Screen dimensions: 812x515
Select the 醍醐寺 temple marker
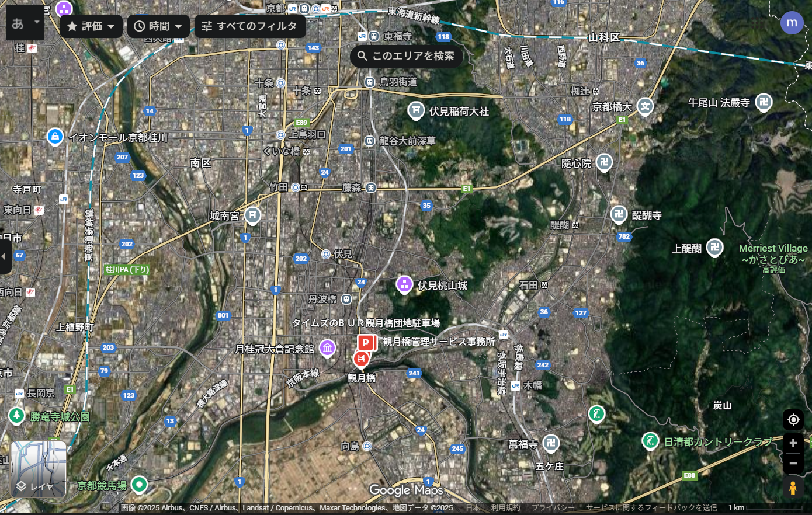(619, 214)
